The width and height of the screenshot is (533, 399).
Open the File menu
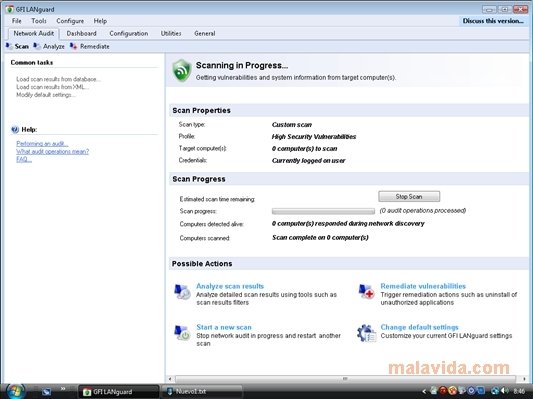click(16, 21)
